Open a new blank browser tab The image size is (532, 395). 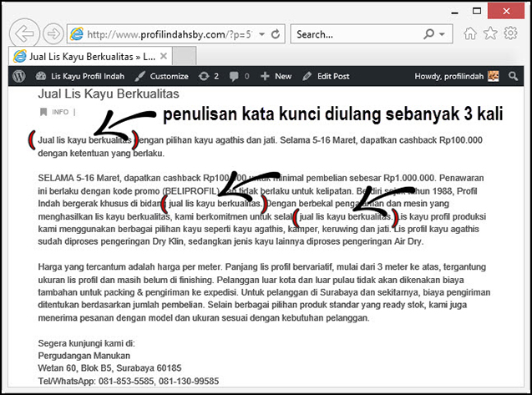[185, 56]
